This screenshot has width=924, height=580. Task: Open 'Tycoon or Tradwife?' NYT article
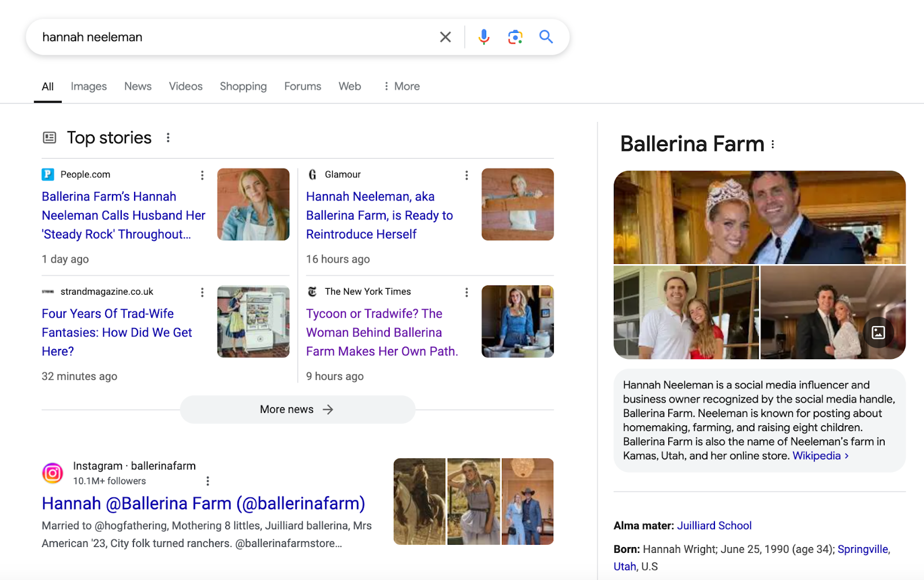(x=382, y=332)
